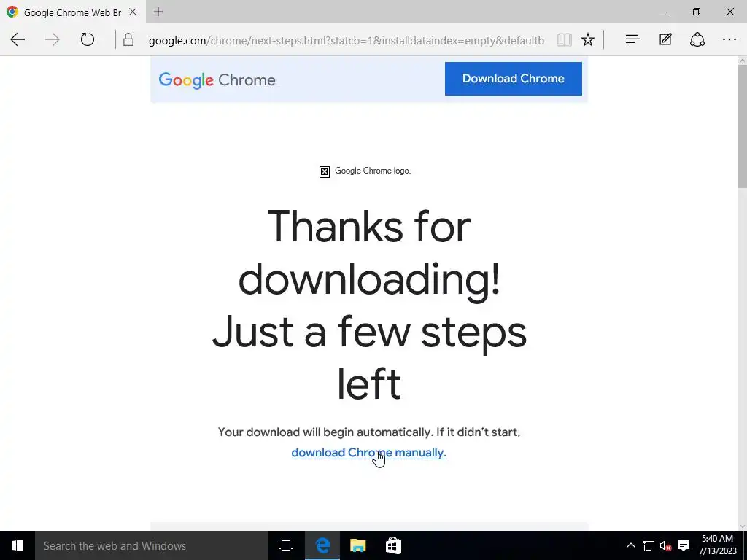Open the More actions ellipsis menu

point(729,39)
